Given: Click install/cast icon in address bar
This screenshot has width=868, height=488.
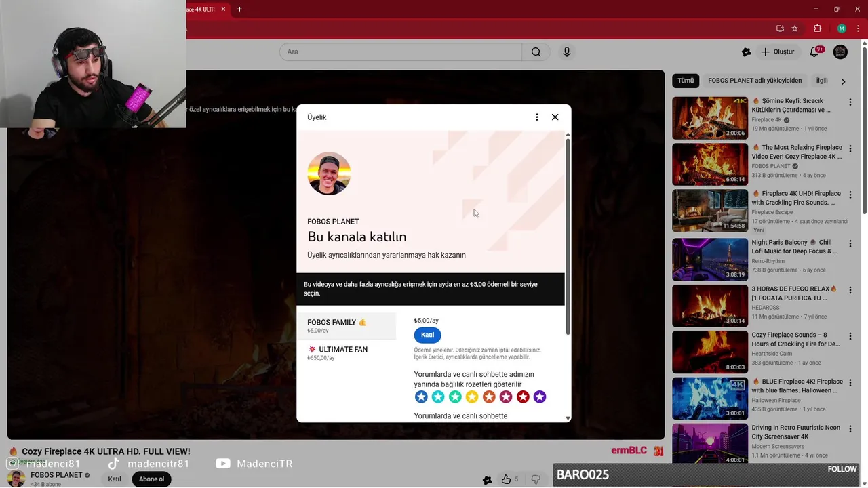Looking at the screenshot, I should [780, 28].
